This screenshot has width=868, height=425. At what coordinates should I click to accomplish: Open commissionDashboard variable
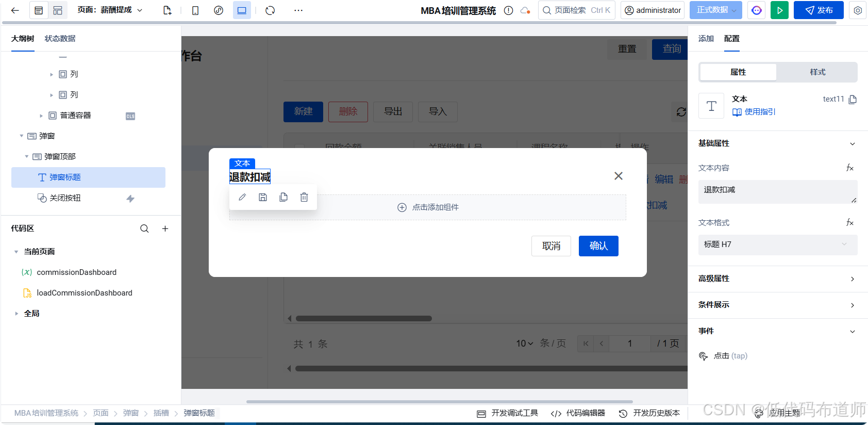76,272
